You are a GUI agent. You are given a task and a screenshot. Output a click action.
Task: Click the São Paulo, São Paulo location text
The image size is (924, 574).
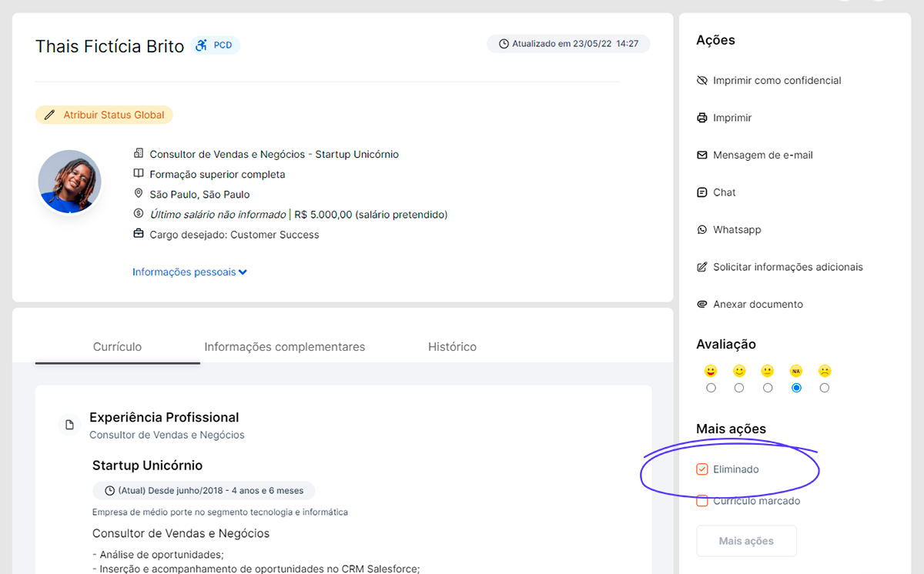click(199, 195)
